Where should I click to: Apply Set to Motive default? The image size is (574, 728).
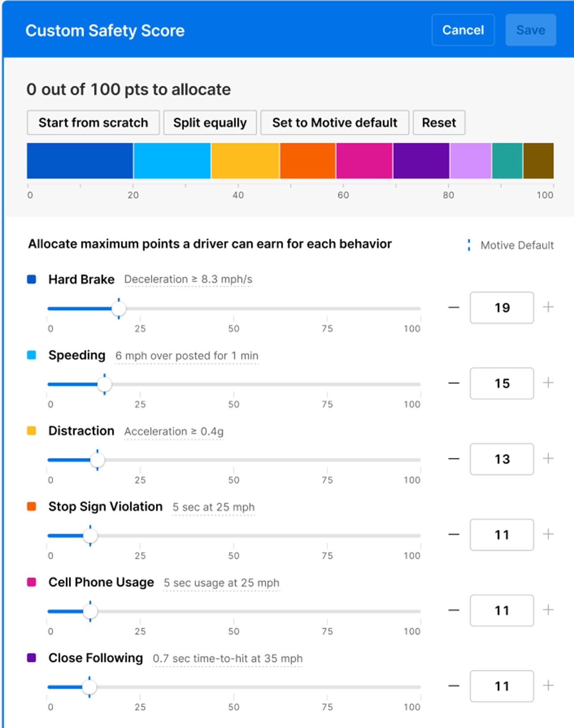coord(335,123)
